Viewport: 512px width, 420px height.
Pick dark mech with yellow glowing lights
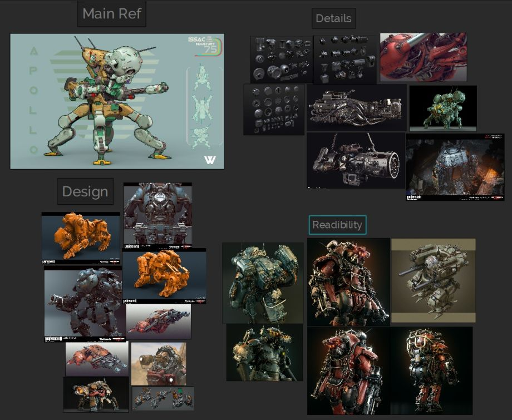[x=264, y=353]
